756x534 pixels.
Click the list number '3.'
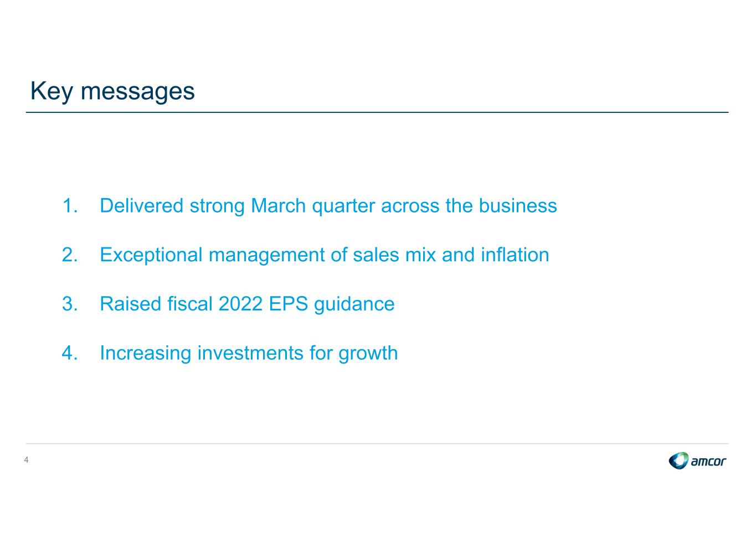click(70, 304)
